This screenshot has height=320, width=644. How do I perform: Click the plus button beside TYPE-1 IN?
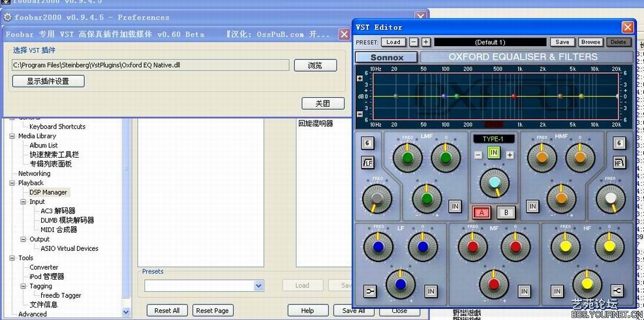pyautogui.click(x=510, y=155)
